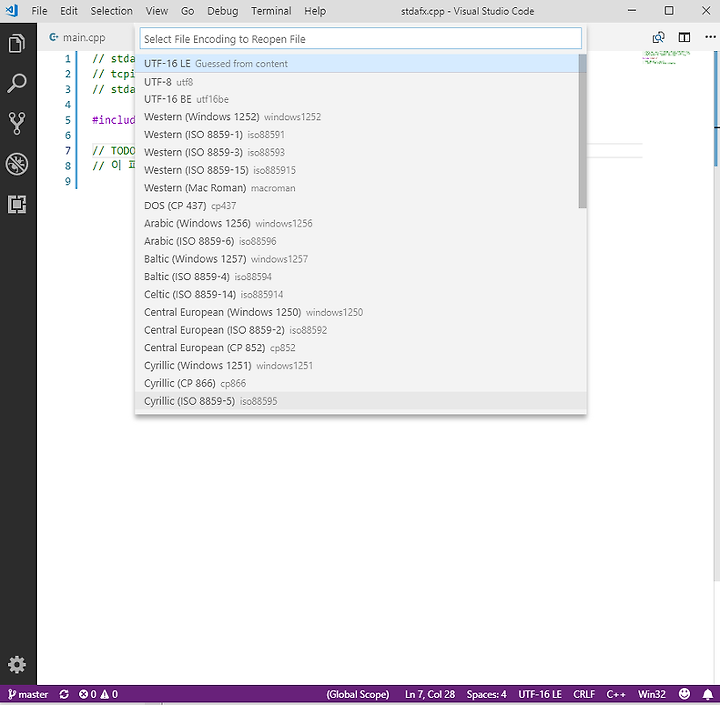Choose Western (ISO 8859-1) encoding
This screenshot has height=705, width=720.
pyautogui.click(x=357, y=135)
